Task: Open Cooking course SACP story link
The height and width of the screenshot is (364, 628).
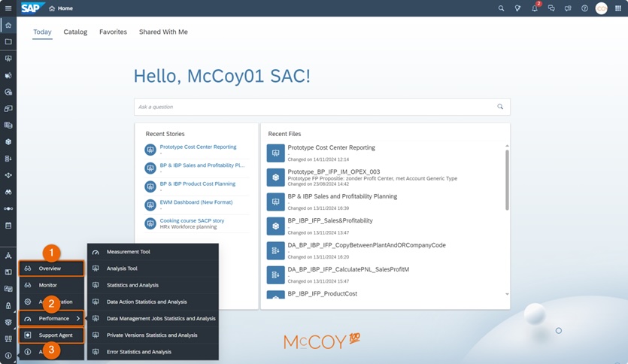Action: click(192, 220)
